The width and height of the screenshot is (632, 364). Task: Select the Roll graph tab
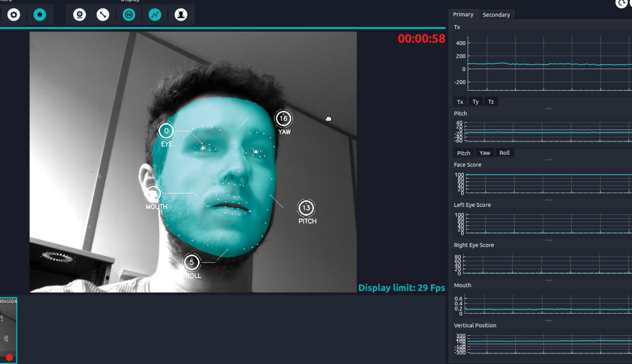point(504,153)
